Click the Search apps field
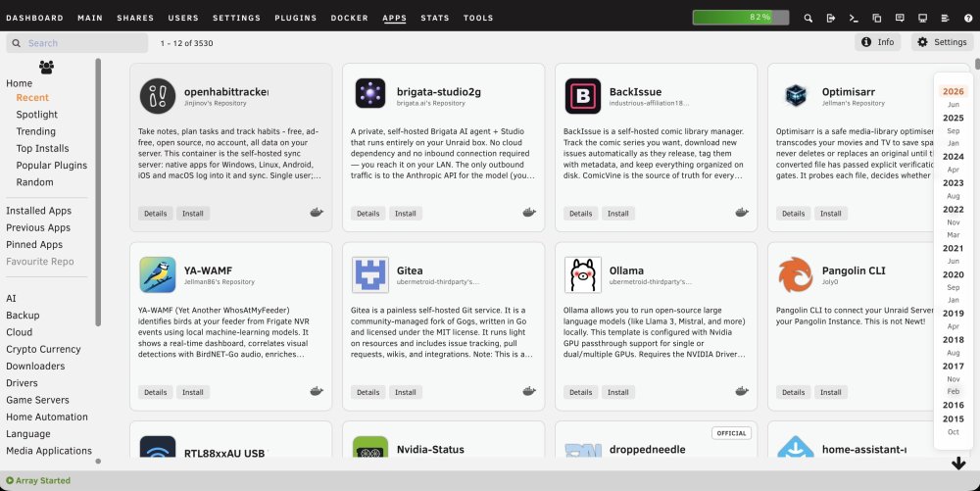This screenshot has width=980, height=491. (x=76, y=43)
